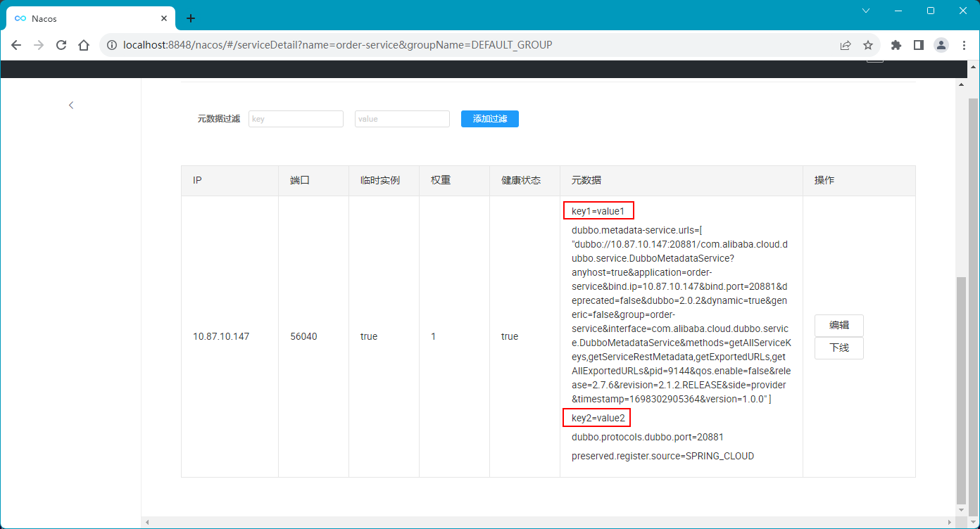
Task: Click the 添加过滤 button
Action: (490, 119)
